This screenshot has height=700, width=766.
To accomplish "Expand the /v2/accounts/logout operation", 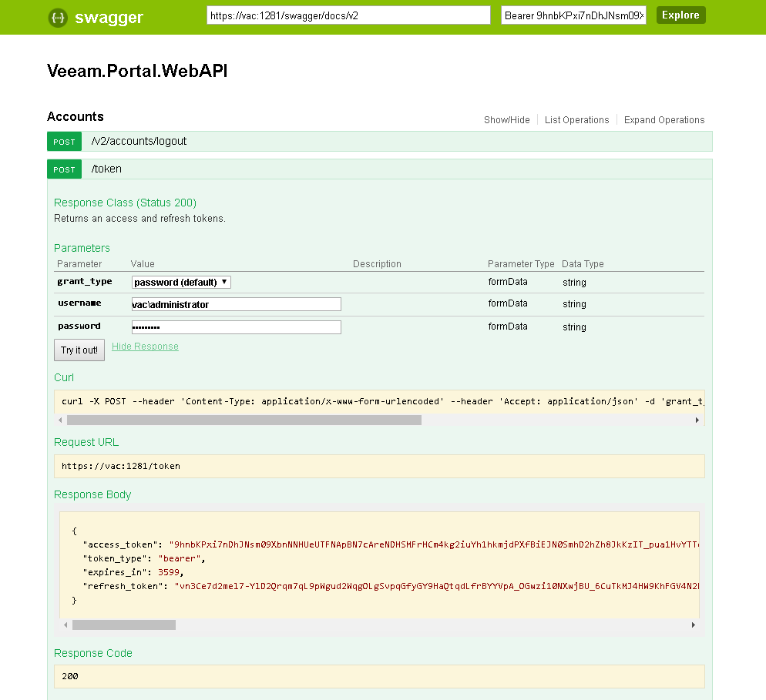I will click(x=139, y=142).
